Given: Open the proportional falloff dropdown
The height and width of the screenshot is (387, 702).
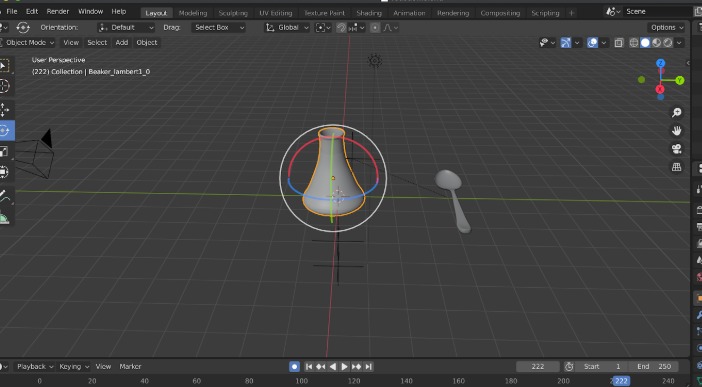Looking at the screenshot, I should tap(390, 28).
